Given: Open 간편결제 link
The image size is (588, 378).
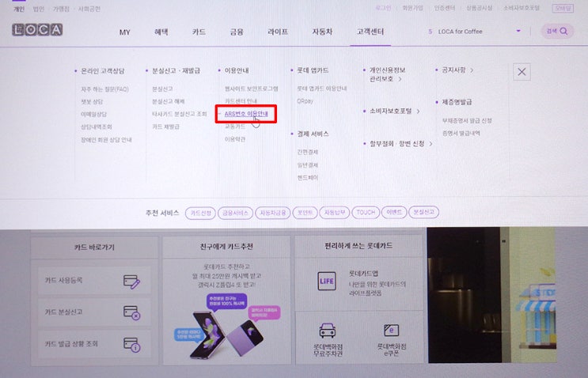Looking at the screenshot, I should [x=308, y=152].
